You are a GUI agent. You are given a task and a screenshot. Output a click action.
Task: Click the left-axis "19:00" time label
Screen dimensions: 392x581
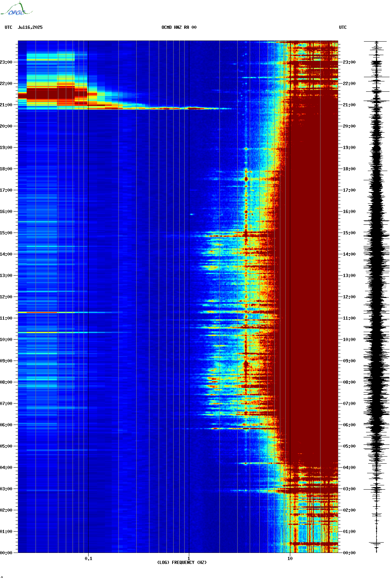click(x=6, y=148)
